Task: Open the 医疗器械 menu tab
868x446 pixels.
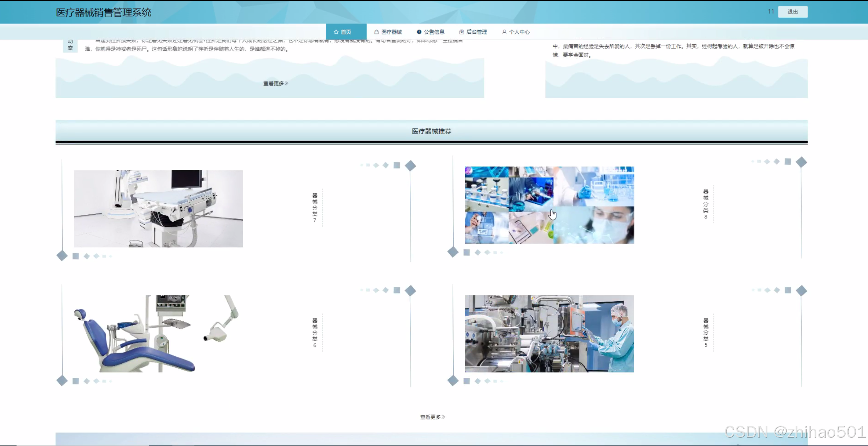Action: 391,32
